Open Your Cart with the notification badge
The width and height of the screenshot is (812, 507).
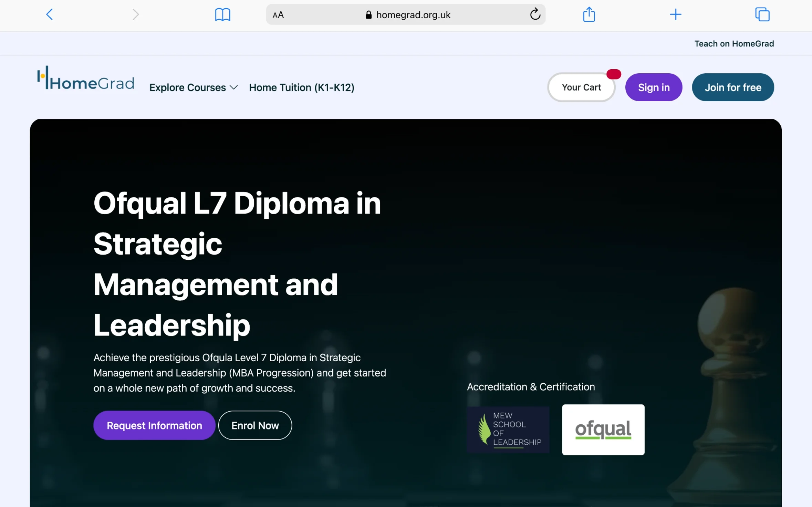[581, 87]
